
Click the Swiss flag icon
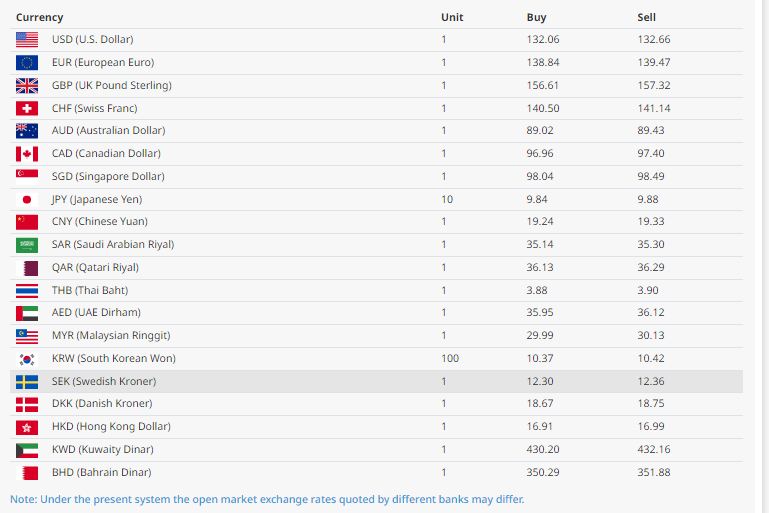(x=27, y=108)
